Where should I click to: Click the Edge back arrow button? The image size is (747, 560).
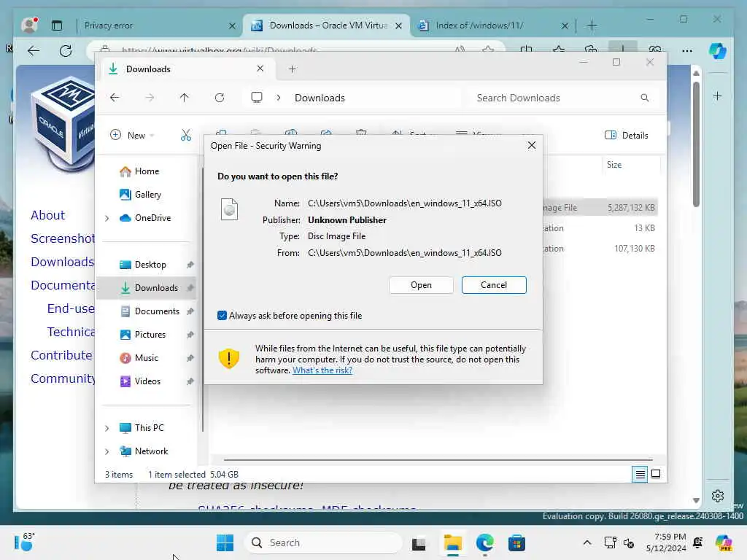coord(34,50)
